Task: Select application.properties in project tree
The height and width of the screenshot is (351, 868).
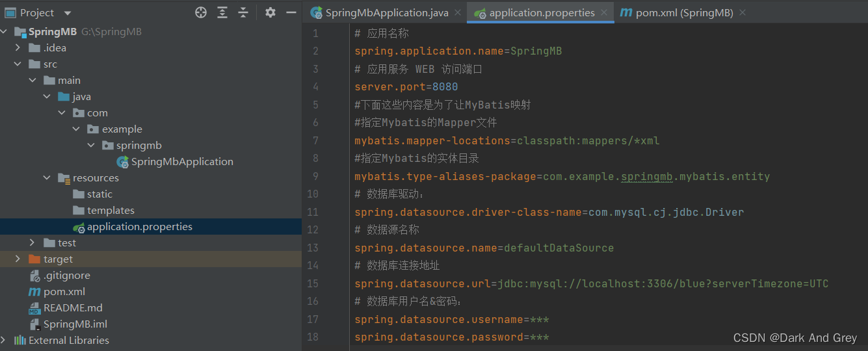Action: tap(140, 227)
